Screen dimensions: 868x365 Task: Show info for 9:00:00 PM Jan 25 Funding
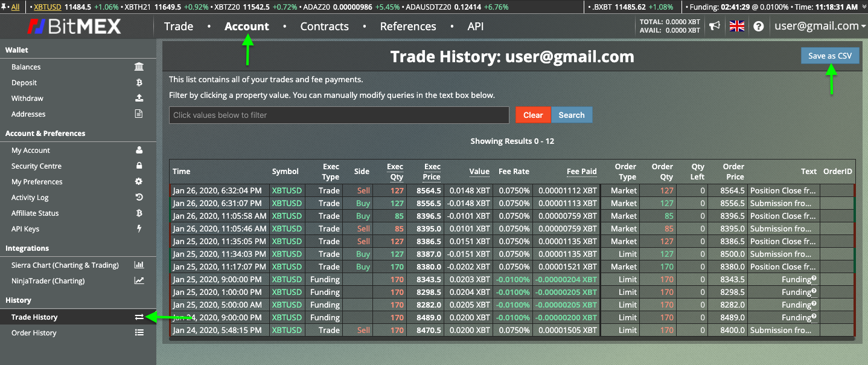point(814,278)
